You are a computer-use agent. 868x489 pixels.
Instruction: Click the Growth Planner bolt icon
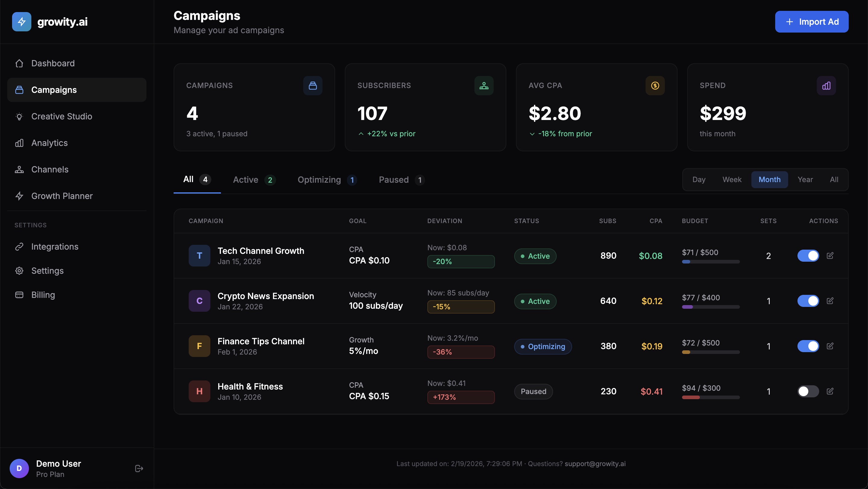pos(19,196)
